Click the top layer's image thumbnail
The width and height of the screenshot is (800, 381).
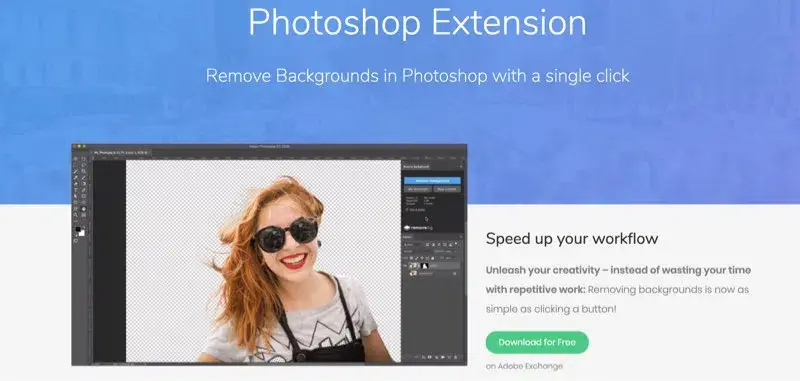(413, 266)
